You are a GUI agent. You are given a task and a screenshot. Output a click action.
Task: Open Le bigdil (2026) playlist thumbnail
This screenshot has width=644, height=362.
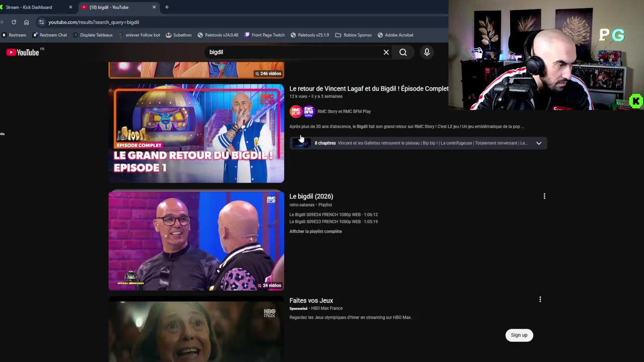(196, 240)
